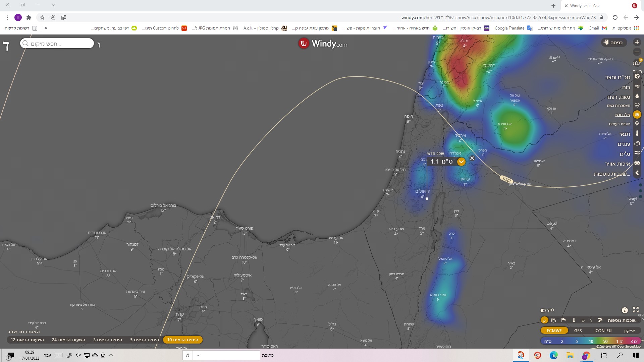The height and width of the screenshot is (362, 644).
Task: Select the air quality car icon
Action: coord(637,164)
